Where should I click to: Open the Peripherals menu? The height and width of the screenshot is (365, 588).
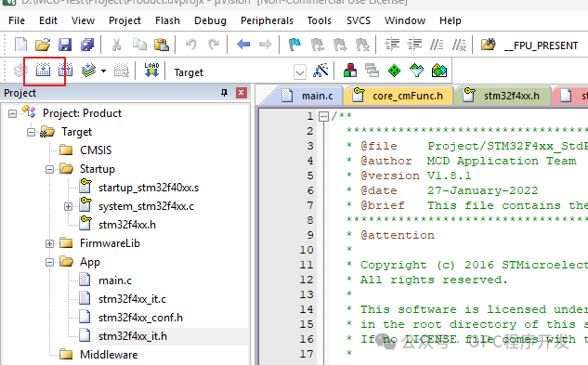click(267, 20)
